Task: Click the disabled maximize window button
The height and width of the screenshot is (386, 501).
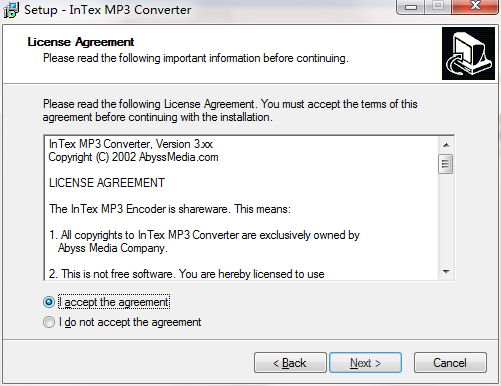Action: (x=438, y=7)
